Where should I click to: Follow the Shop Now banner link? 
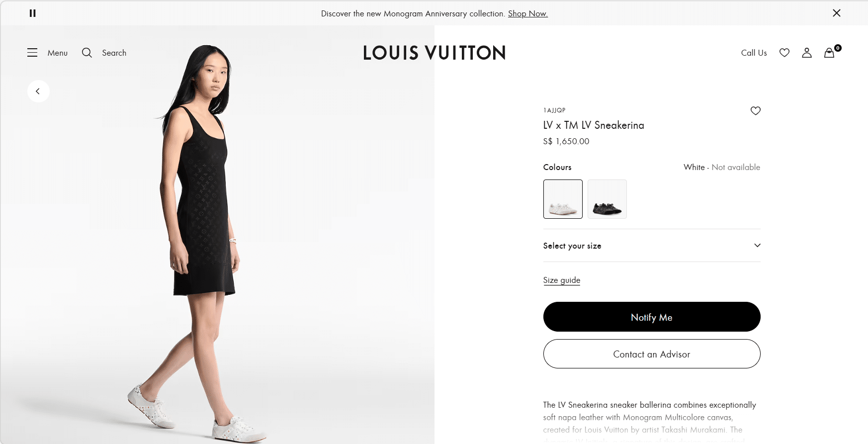(x=527, y=13)
